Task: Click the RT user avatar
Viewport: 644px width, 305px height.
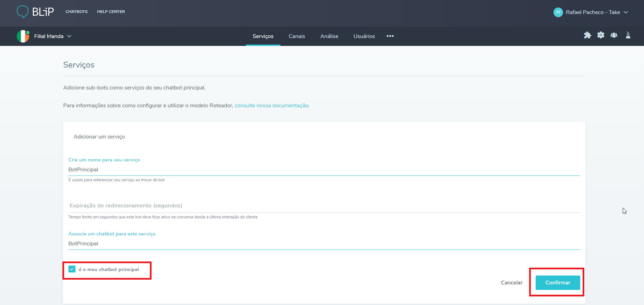Action: (558, 12)
